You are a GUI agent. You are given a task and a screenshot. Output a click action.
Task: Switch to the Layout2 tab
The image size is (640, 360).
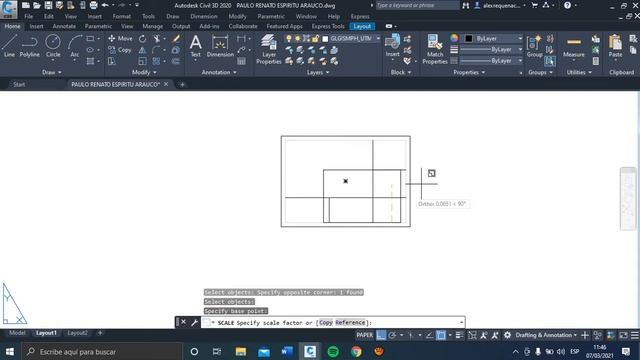coord(77,333)
